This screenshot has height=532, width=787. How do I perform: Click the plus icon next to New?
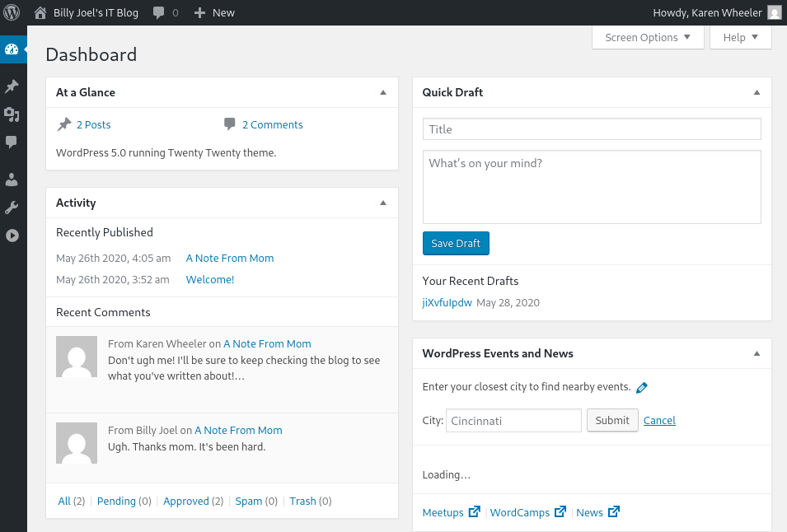pyautogui.click(x=199, y=12)
